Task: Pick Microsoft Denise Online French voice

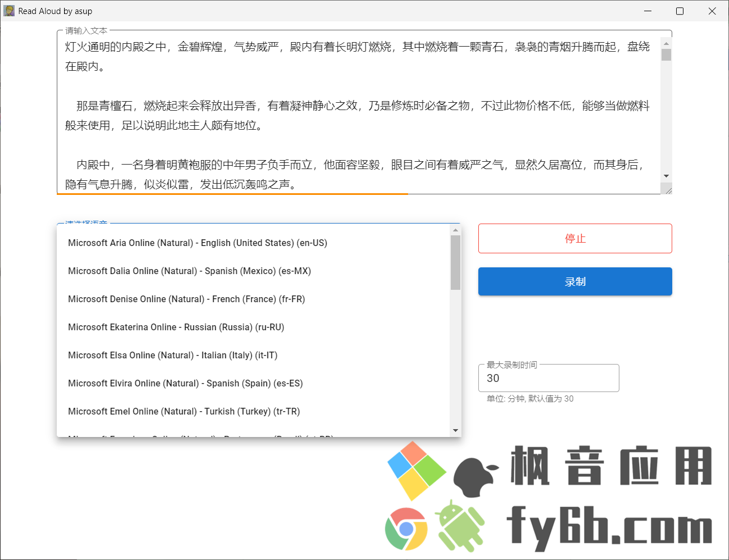Action: coord(253,299)
